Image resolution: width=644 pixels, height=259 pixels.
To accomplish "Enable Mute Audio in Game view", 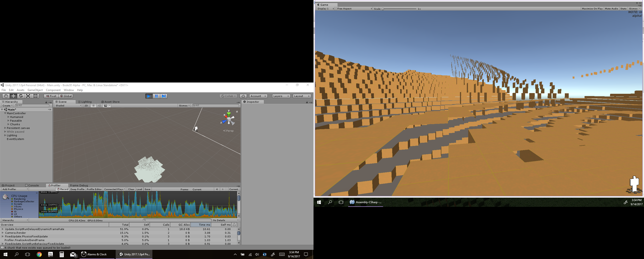I will (x=611, y=9).
